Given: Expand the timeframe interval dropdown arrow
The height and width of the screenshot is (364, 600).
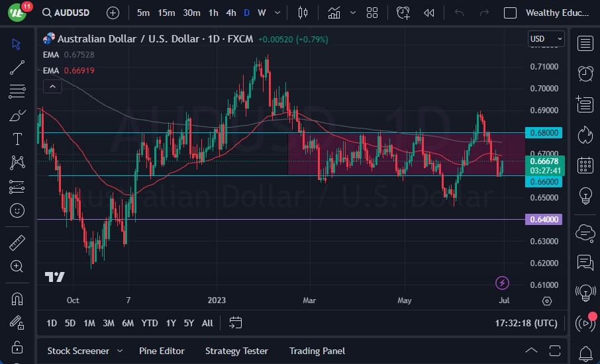Looking at the screenshot, I should coord(277,13).
